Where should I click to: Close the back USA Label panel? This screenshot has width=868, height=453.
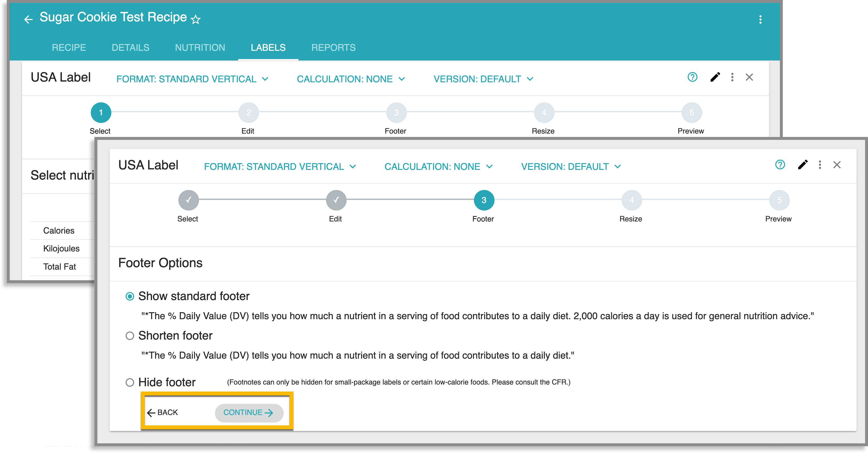[749, 77]
